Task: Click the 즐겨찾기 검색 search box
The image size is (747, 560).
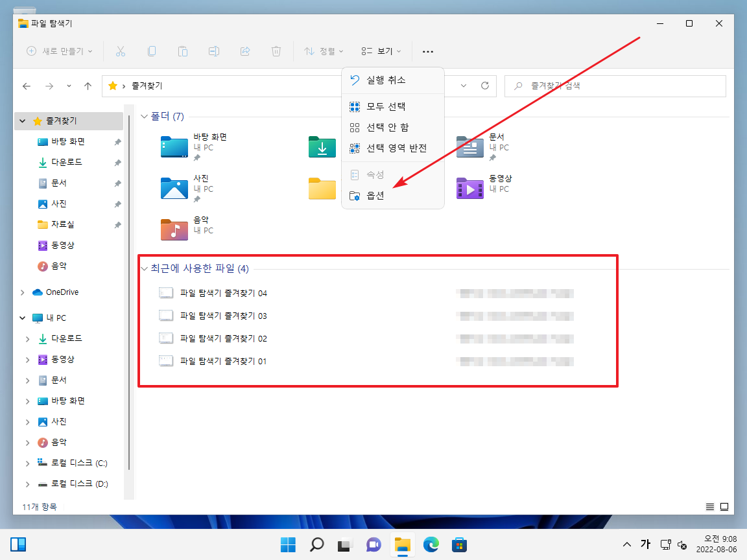Action: 615,86
